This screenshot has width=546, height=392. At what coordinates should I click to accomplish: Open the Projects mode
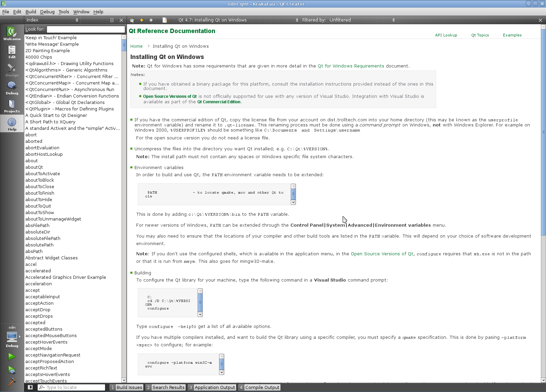click(12, 106)
